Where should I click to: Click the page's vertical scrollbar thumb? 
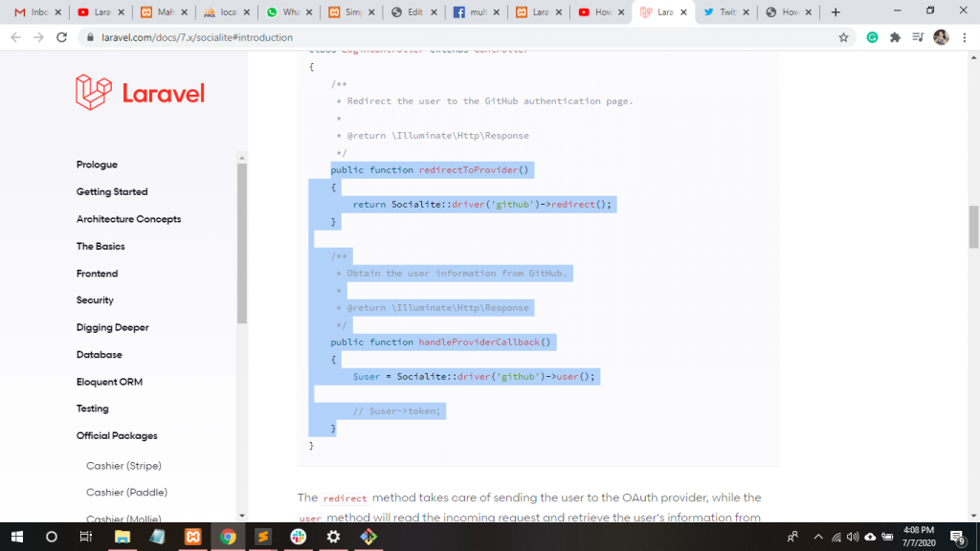click(x=973, y=226)
